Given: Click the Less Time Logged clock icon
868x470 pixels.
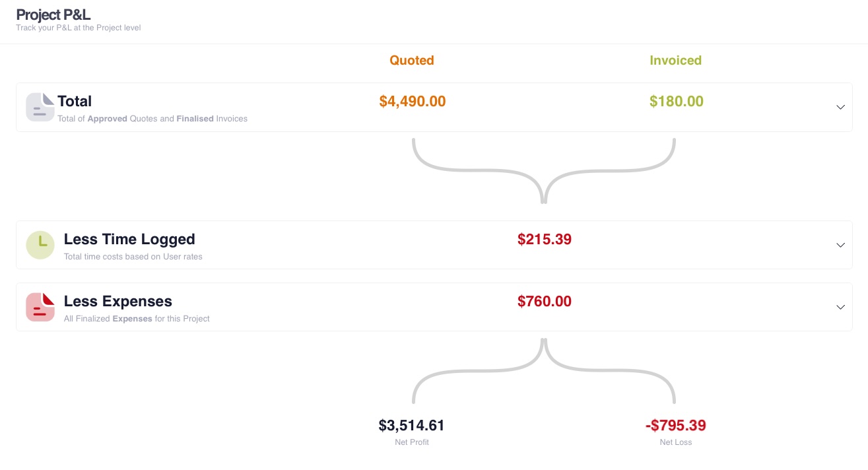Looking at the screenshot, I should [40, 245].
